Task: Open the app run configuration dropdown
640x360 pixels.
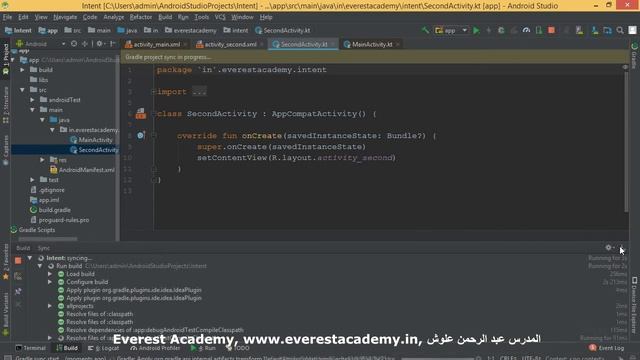Action: [451, 30]
